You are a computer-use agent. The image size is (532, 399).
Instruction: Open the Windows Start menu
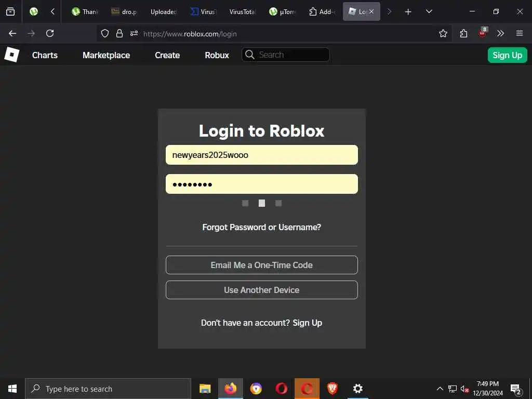[x=12, y=389]
